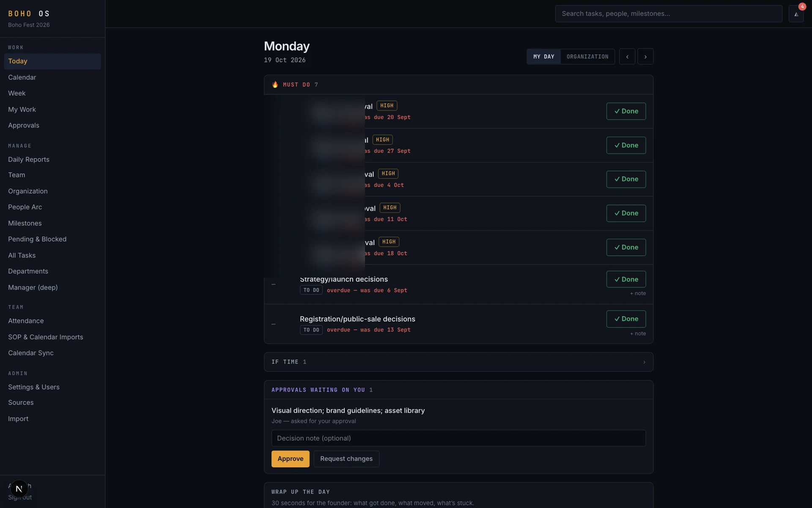Mark task due 20 Sept done

coord(626,111)
